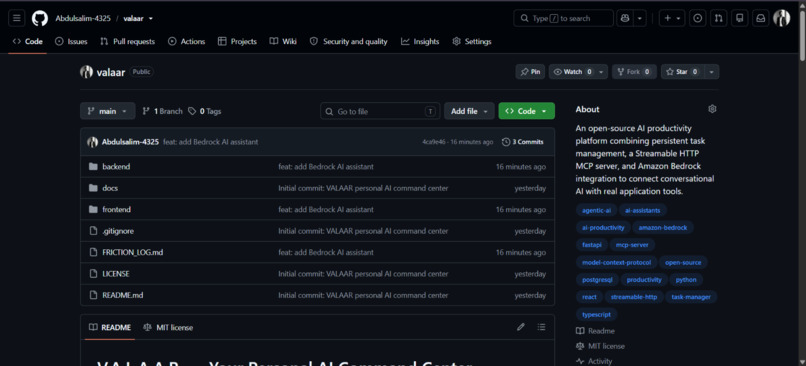Open the .gitignore file
This screenshot has height=366, width=806.
(x=118, y=231)
